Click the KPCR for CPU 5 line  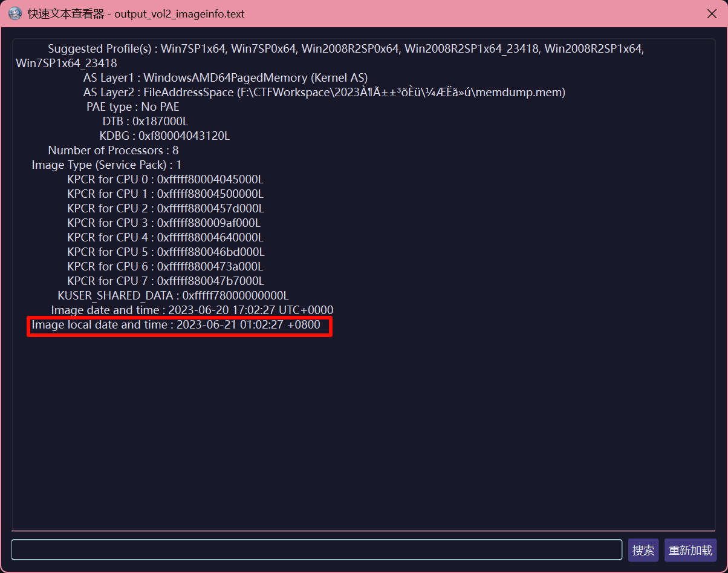[x=166, y=252]
